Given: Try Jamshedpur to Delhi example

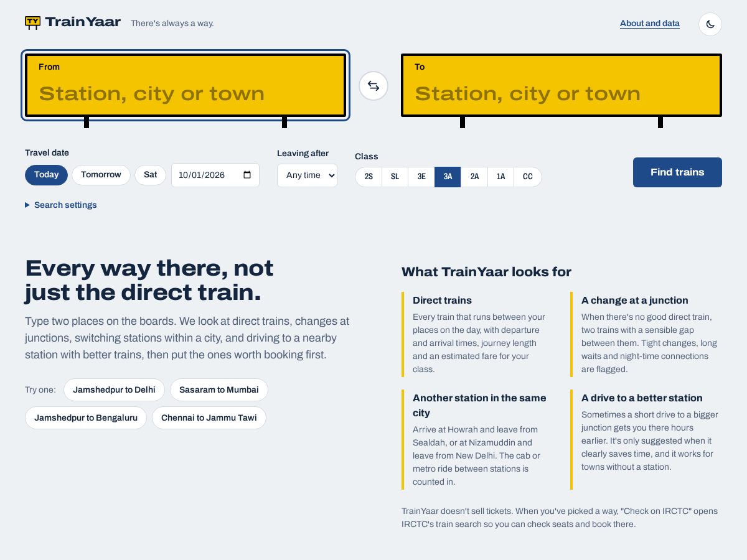Looking at the screenshot, I should (114, 390).
